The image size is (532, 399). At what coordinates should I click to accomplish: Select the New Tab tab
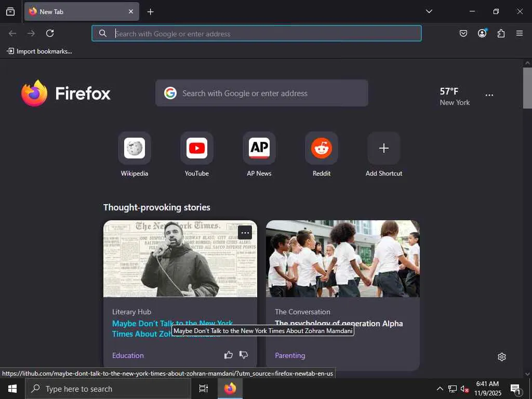pyautogui.click(x=82, y=11)
